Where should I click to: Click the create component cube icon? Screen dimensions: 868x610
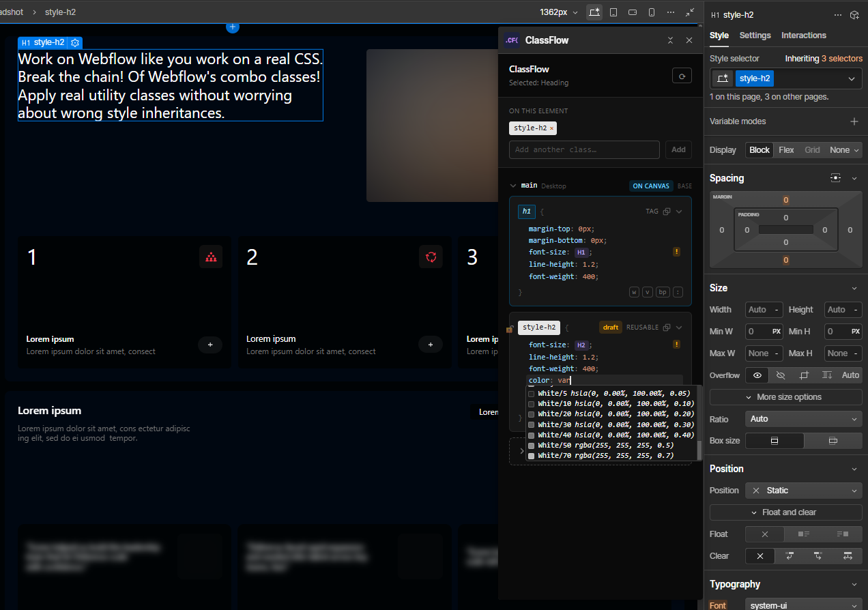coord(854,15)
